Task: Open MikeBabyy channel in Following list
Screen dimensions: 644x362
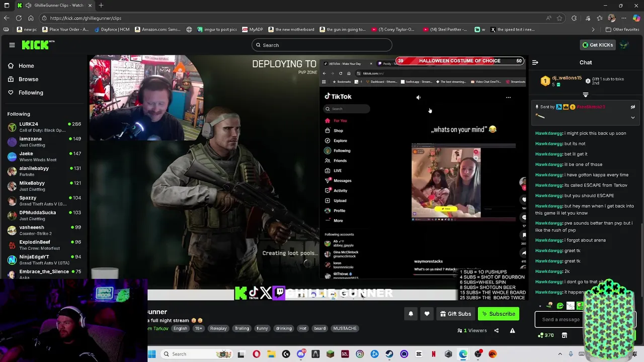Action: tap(44, 186)
